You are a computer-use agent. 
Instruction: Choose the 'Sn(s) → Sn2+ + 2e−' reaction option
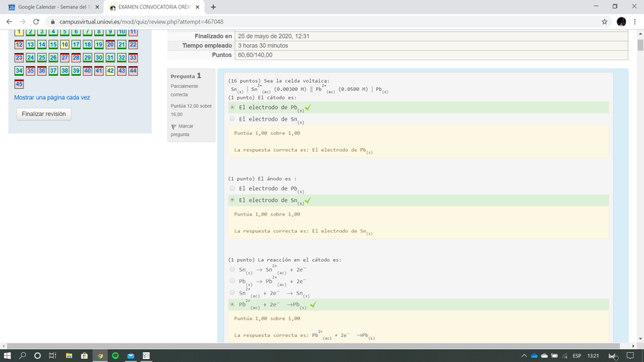232,269
